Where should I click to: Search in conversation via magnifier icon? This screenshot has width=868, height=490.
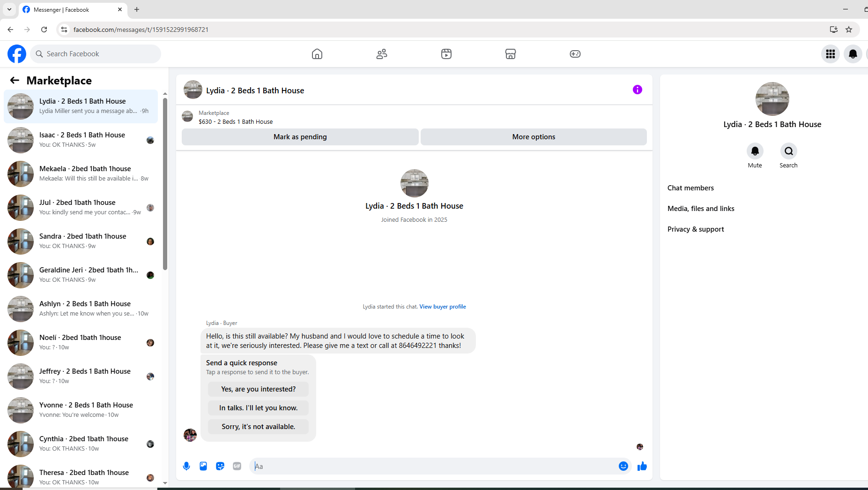pyautogui.click(x=789, y=151)
